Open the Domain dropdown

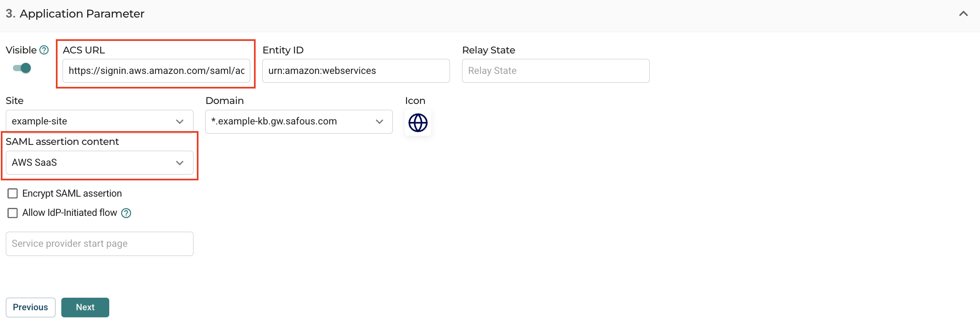299,121
